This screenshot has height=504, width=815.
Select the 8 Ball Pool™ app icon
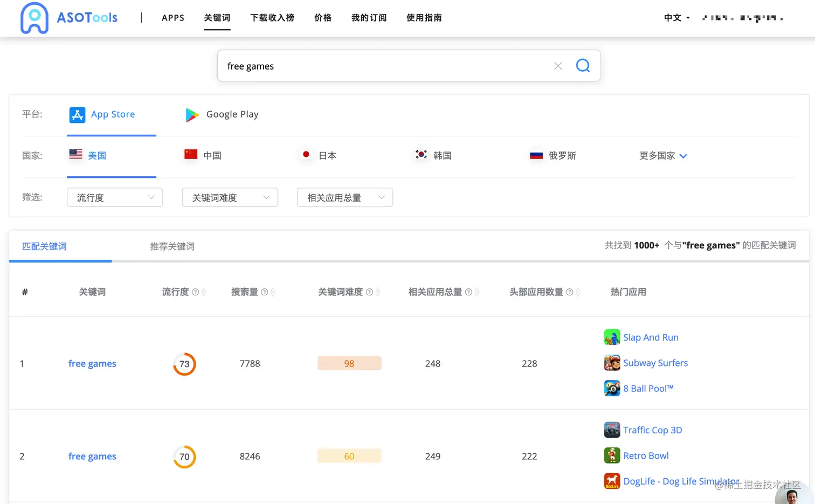pyautogui.click(x=612, y=388)
